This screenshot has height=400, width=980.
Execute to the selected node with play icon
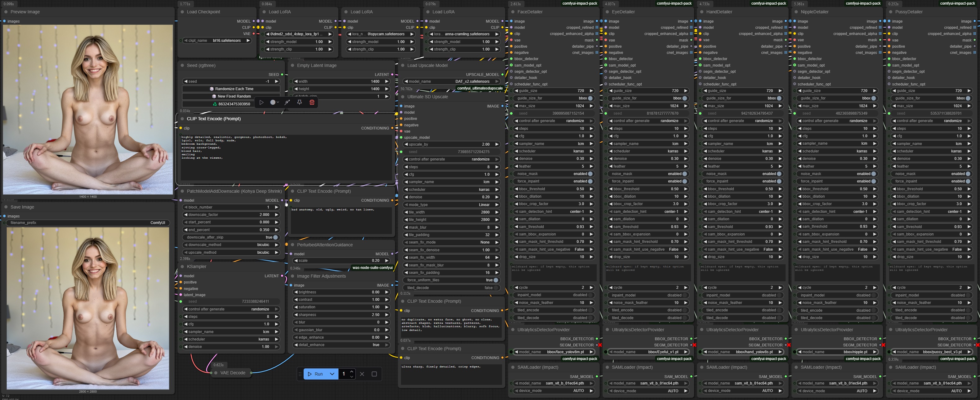pos(261,102)
